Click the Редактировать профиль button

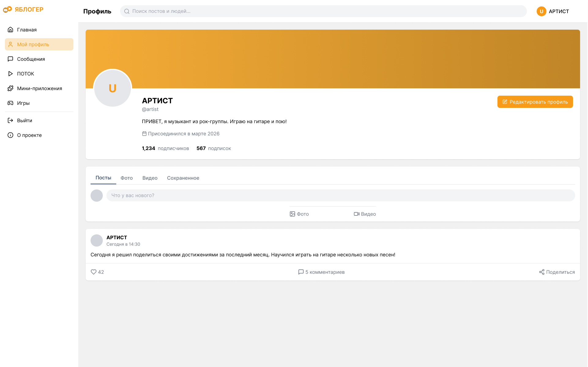[x=535, y=102]
